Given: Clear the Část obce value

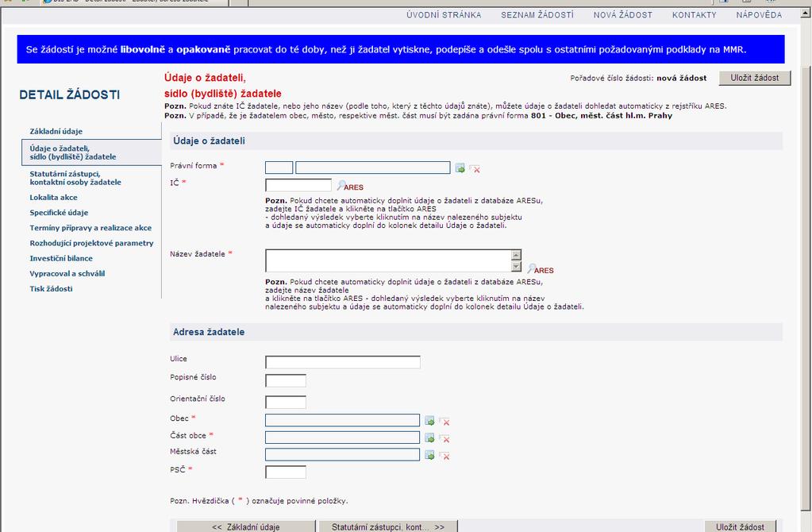Looking at the screenshot, I should coord(444,438).
